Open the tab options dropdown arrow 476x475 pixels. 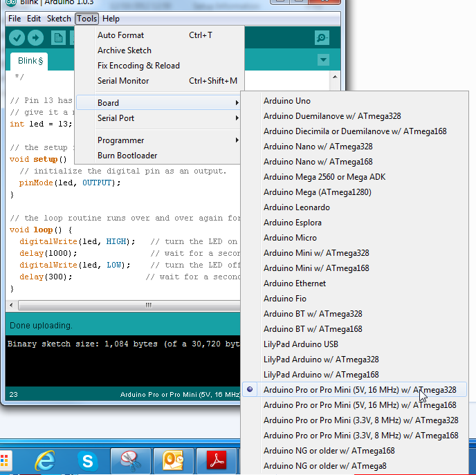[323, 59]
